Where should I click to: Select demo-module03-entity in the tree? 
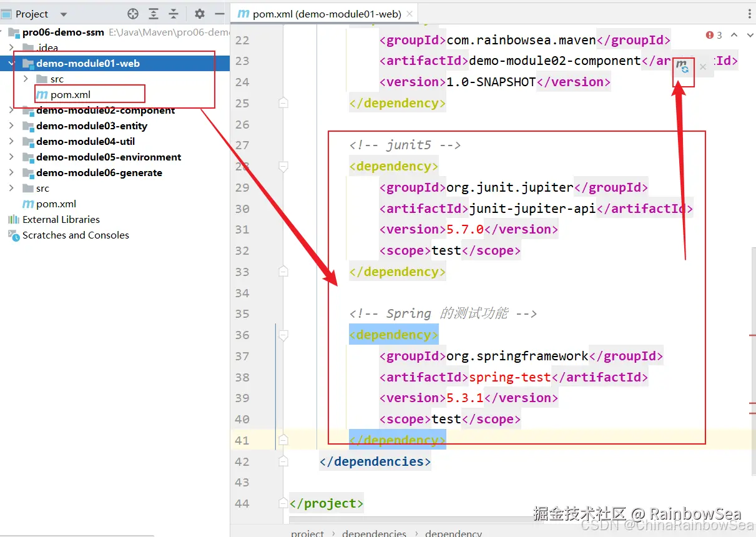click(x=92, y=126)
